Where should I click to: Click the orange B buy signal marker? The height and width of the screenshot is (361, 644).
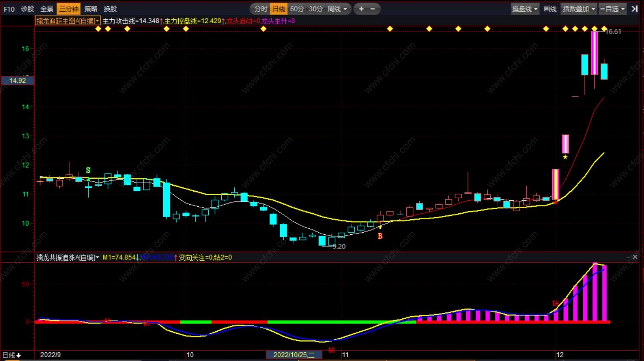(380, 236)
